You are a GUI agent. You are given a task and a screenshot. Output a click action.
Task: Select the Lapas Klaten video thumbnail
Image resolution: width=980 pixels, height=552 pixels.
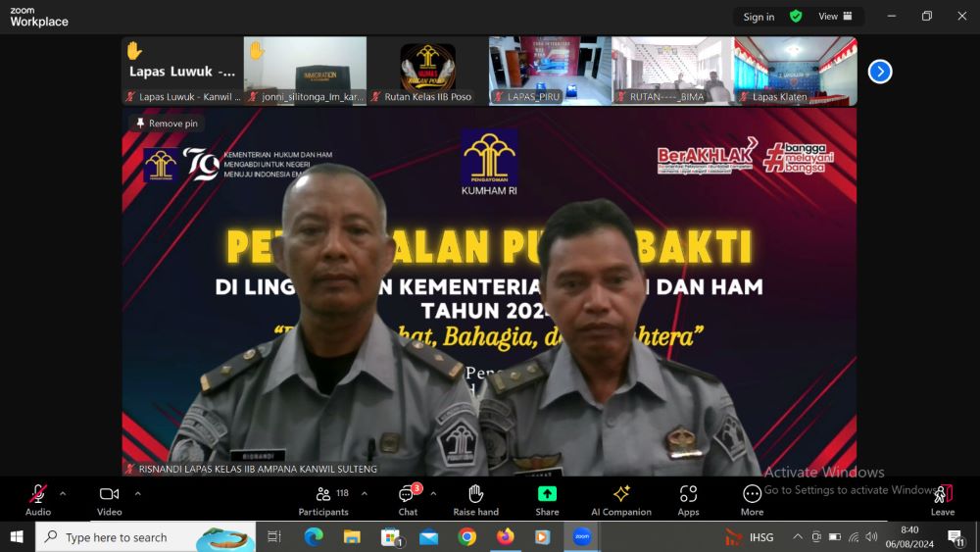[x=795, y=71]
